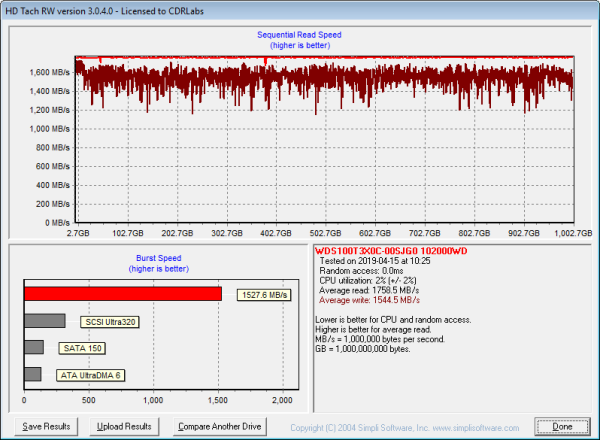This screenshot has width=600, height=440.
Task: Click the 1,600 MB/s axis label
Action: (x=50, y=72)
